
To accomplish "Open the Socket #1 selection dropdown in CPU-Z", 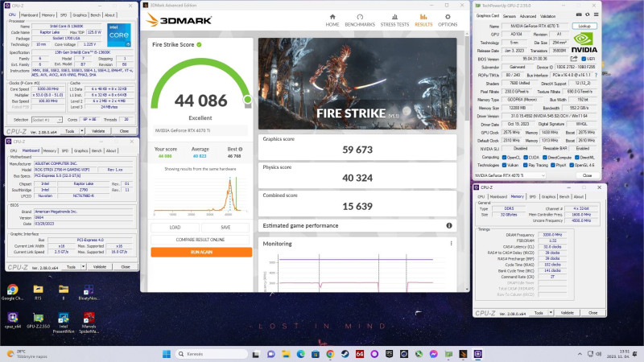I will coord(47,120).
